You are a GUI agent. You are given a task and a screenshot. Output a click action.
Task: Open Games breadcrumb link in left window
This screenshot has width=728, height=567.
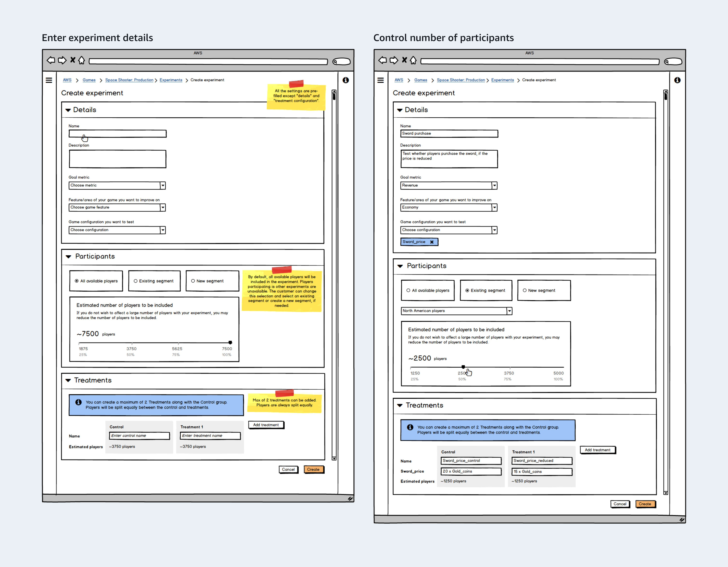(89, 80)
